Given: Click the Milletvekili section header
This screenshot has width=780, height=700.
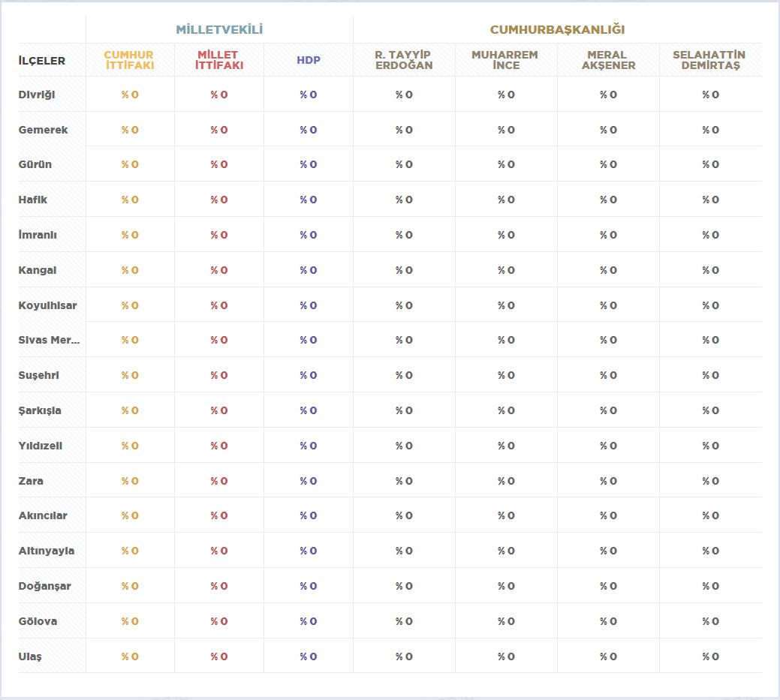Looking at the screenshot, I should 219,30.
